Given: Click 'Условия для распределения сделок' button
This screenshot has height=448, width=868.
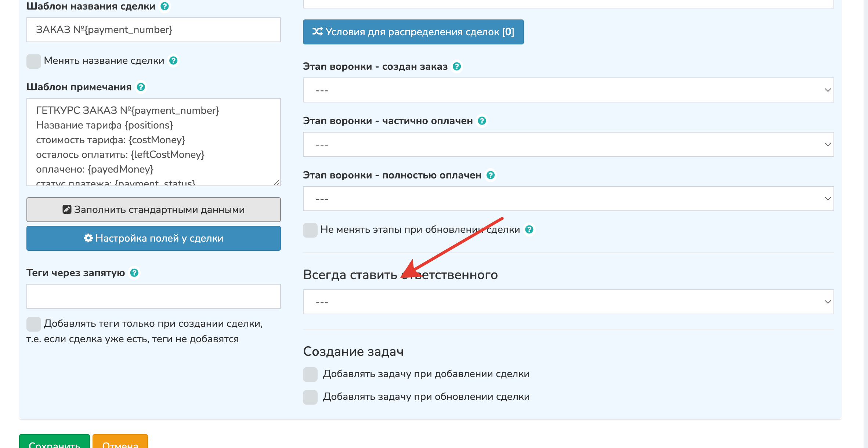Looking at the screenshot, I should [413, 32].
